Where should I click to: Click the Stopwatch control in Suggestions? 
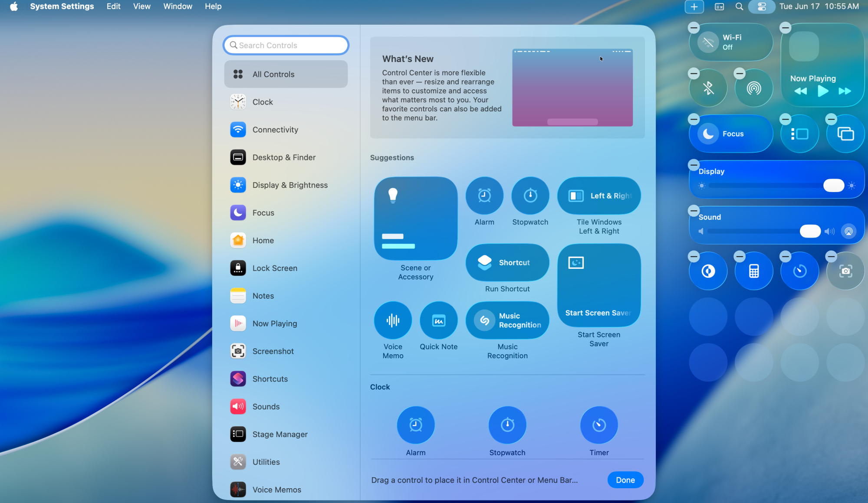click(x=530, y=196)
